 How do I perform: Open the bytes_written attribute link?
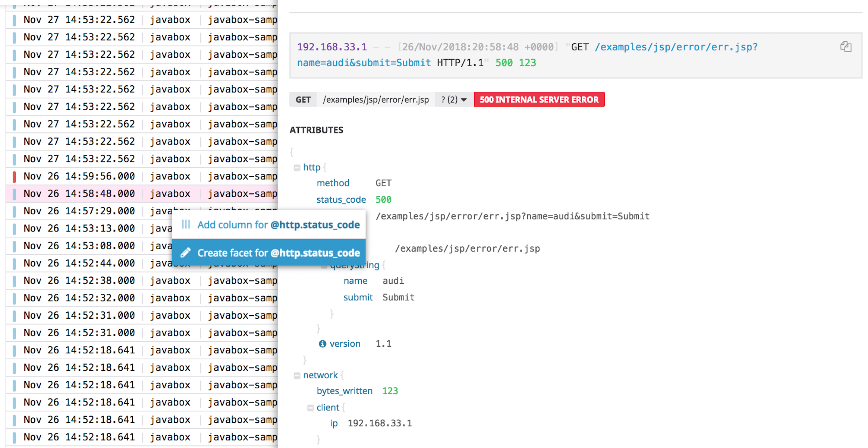point(344,391)
